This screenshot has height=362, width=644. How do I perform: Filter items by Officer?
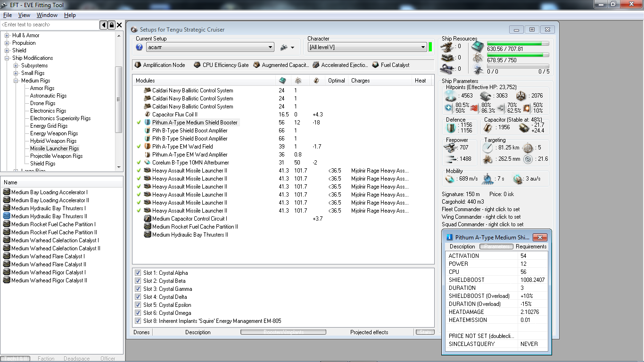(108, 359)
